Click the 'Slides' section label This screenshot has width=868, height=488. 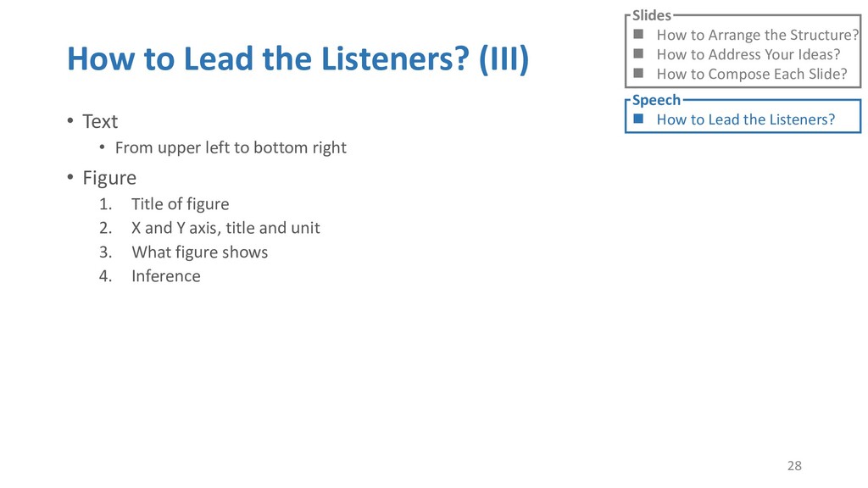651,15
